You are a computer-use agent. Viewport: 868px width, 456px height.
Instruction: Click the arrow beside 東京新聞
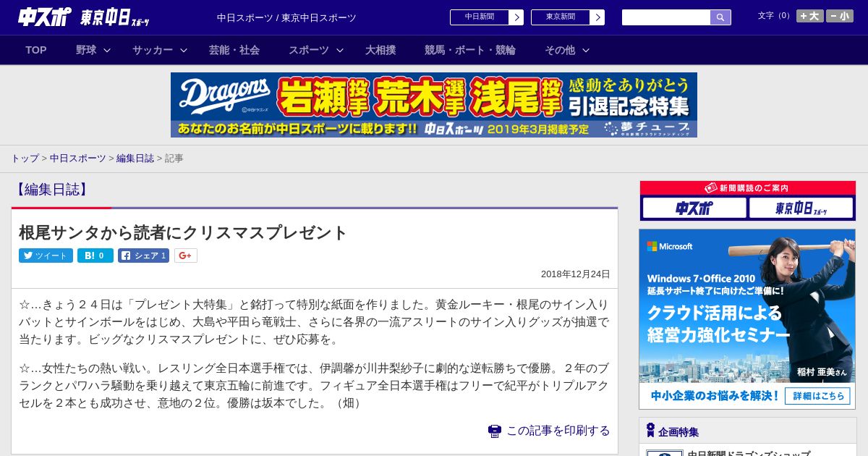[x=597, y=17]
